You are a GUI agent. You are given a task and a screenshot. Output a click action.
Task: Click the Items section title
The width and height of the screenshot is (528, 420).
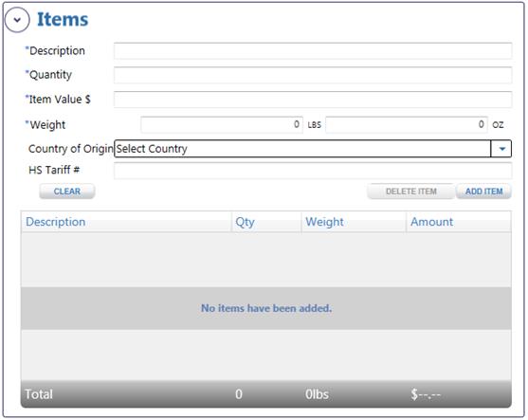coord(63,20)
